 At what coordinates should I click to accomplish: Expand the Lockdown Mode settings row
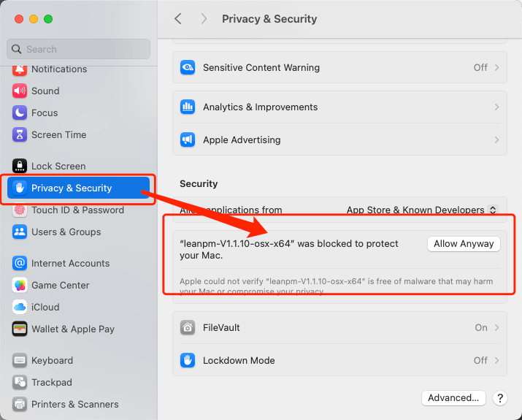[x=339, y=361]
